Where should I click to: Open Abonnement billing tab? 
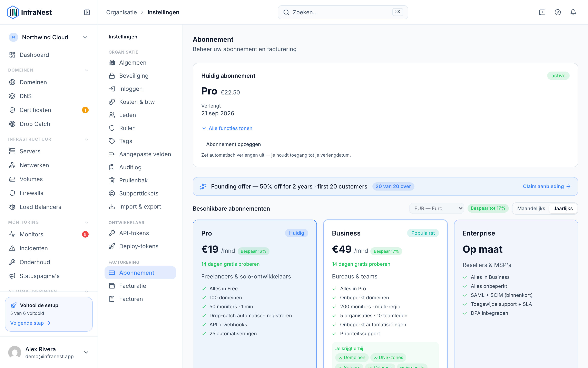click(x=140, y=273)
